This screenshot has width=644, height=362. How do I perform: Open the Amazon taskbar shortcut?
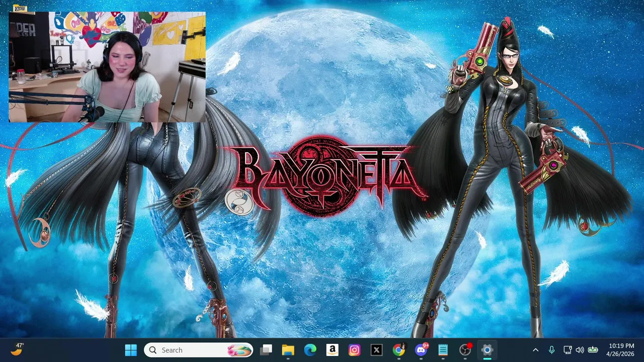[x=332, y=350]
